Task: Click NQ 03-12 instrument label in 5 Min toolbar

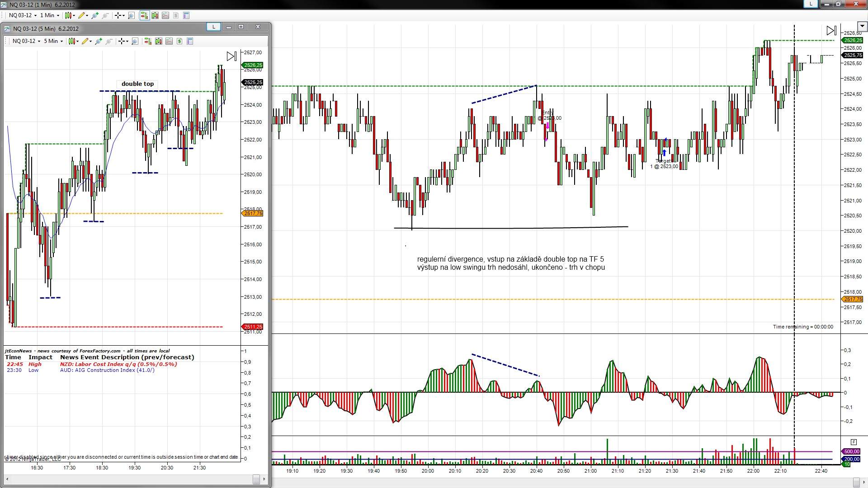Action: (26, 41)
